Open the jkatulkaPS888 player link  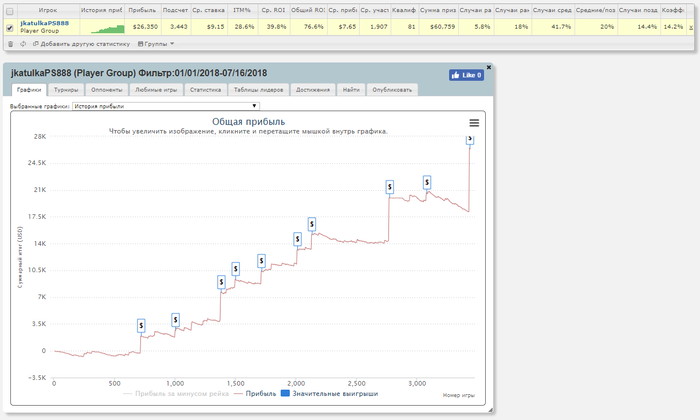click(45, 23)
